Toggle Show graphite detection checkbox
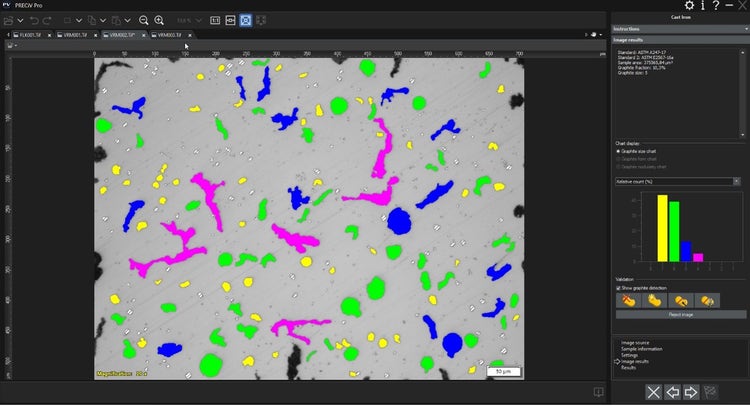Viewport: 750px width, 406px height. [619, 288]
